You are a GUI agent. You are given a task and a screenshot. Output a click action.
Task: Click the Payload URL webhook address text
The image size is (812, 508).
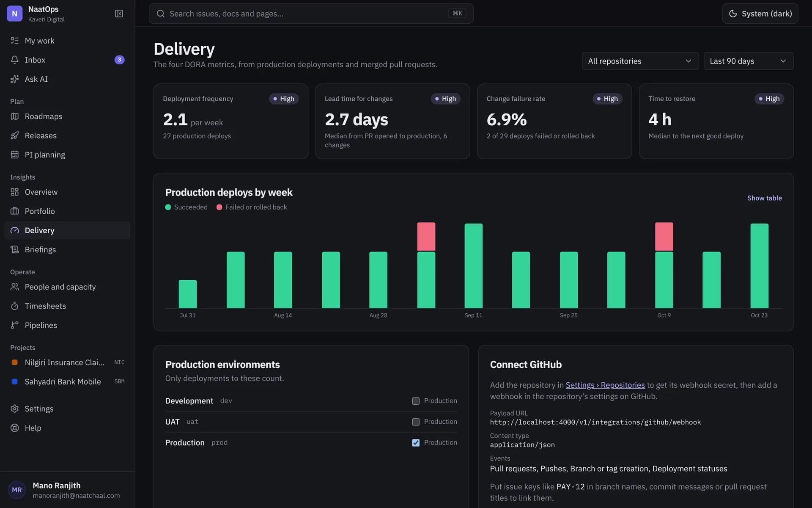coord(595,422)
